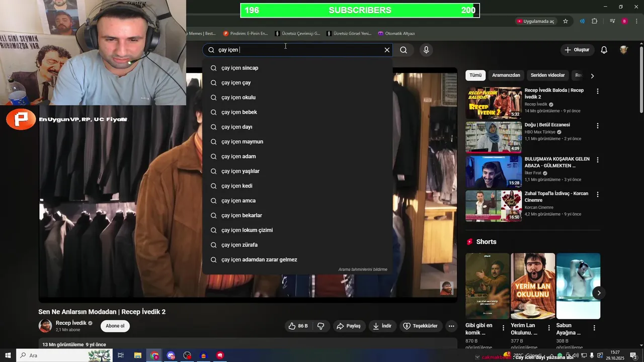Open the Gibi gibi en komik short
This screenshot has height=362, width=644.
488,286
